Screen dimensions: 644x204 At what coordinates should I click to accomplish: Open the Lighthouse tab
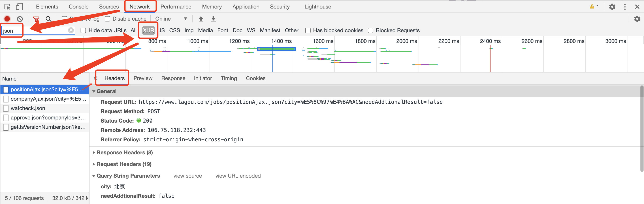[x=318, y=7]
